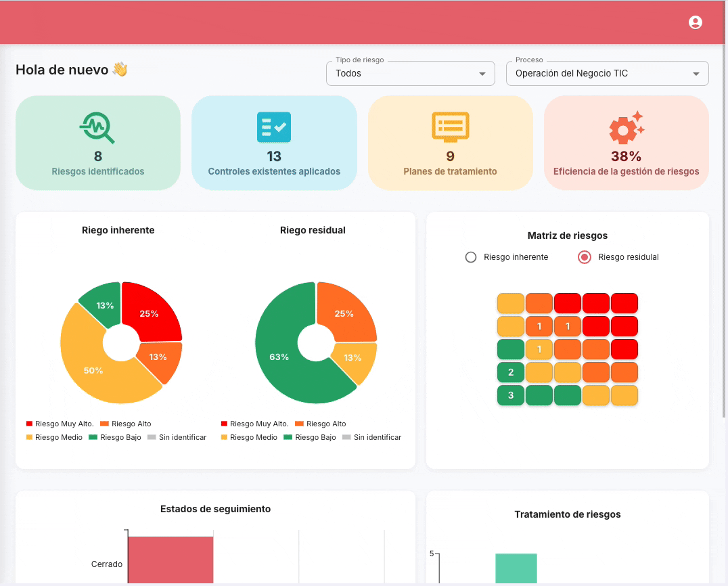Select the Riesgo residulal radio button
This screenshot has width=728, height=586.
pos(584,257)
